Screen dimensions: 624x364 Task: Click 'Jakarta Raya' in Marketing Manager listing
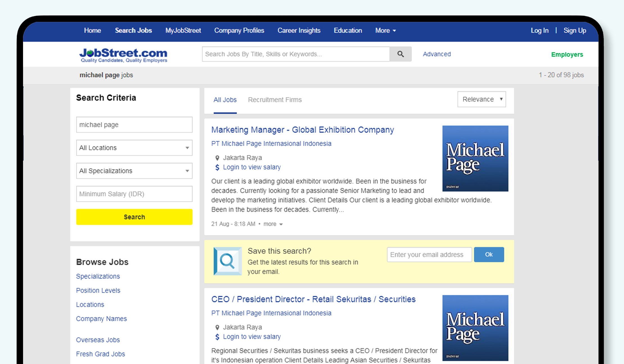pos(242,158)
